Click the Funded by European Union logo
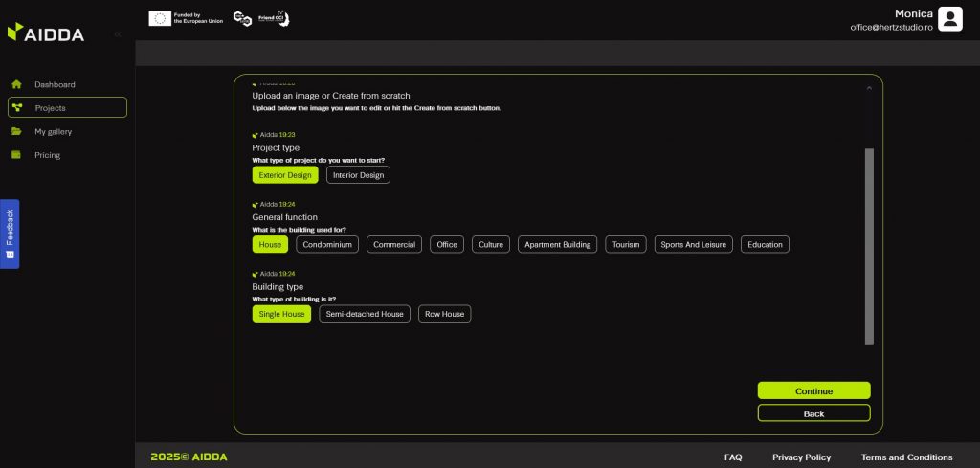The width and height of the screenshot is (980, 468). coord(186,18)
